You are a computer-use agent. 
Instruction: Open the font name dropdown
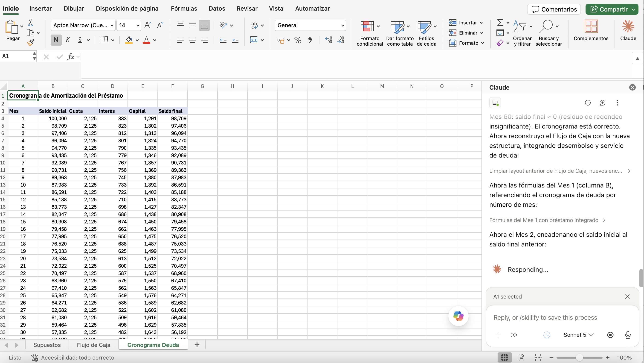[112, 25]
